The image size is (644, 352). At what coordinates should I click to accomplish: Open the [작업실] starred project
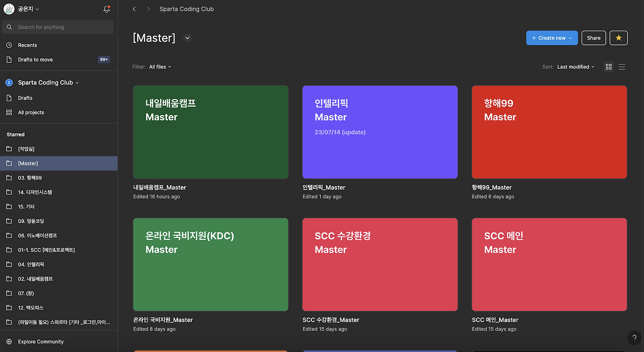(x=59, y=149)
